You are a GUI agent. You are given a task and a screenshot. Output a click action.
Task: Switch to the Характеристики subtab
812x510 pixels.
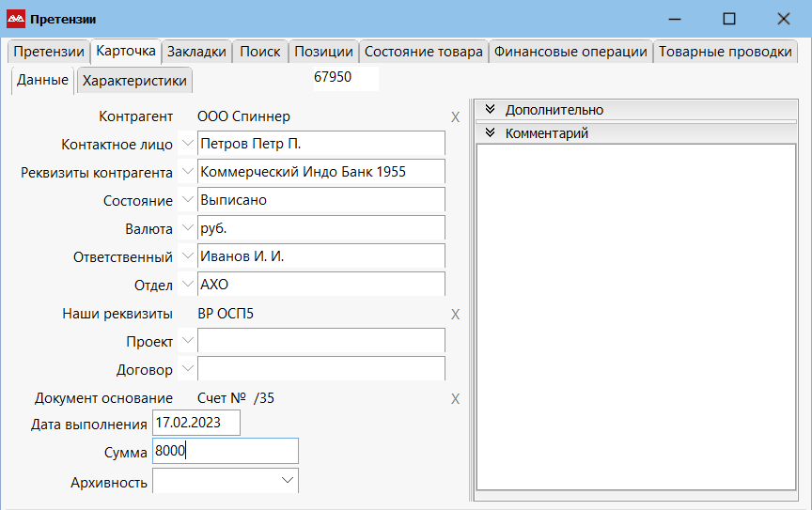point(134,81)
